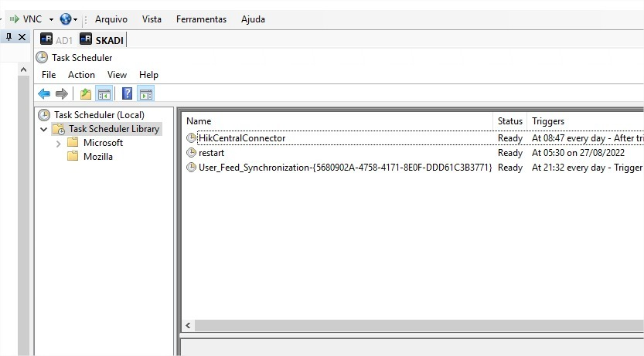Screen dimensions: 644x356
Task: Sort tasks by the Status column header
Action: tap(509, 121)
